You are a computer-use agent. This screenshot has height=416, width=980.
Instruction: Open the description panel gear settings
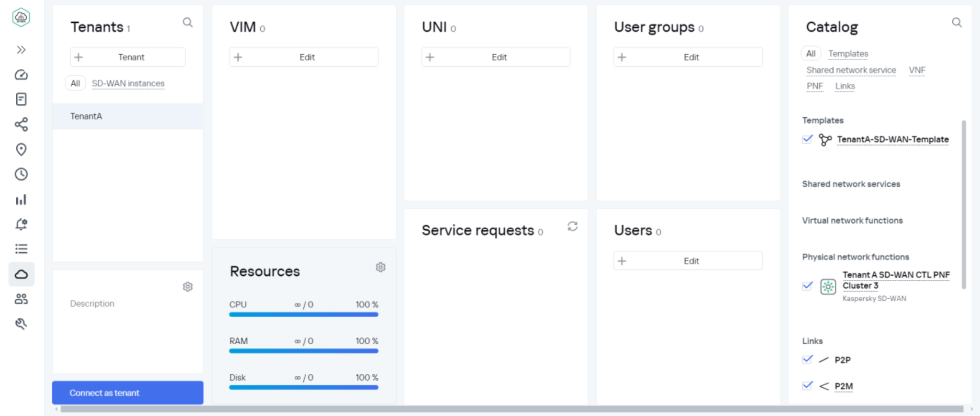[x=188, y=287]
